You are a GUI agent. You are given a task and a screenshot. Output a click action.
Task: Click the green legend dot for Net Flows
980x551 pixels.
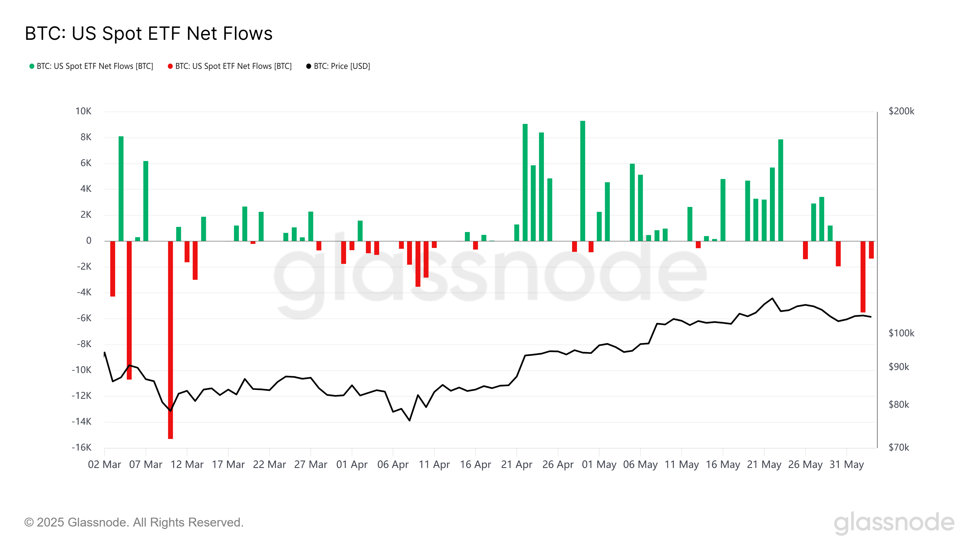[32, 66]
